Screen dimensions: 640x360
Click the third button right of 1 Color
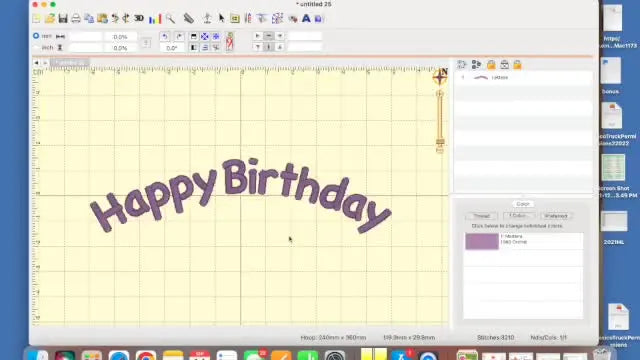click(556, 216)
